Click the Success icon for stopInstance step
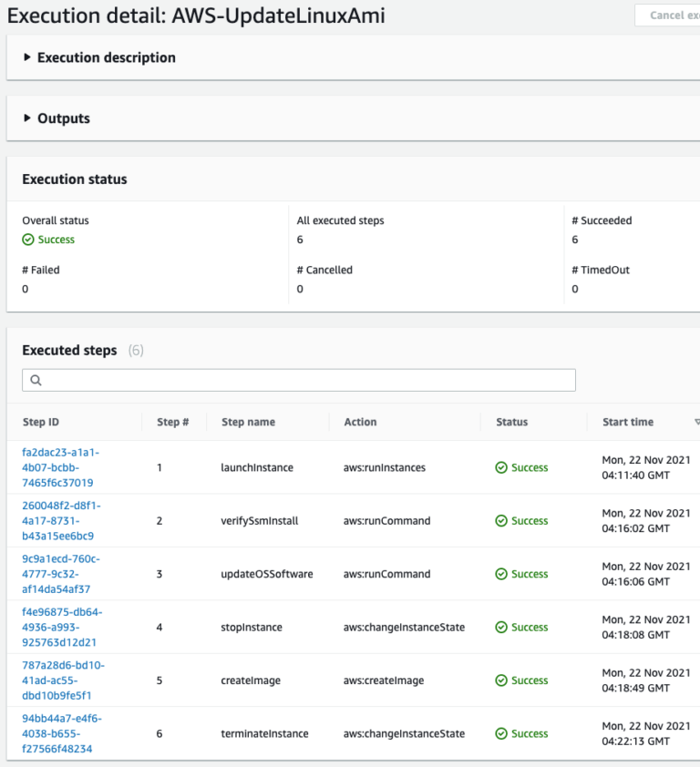Viewport: 700px width, 767px height. 501,627
